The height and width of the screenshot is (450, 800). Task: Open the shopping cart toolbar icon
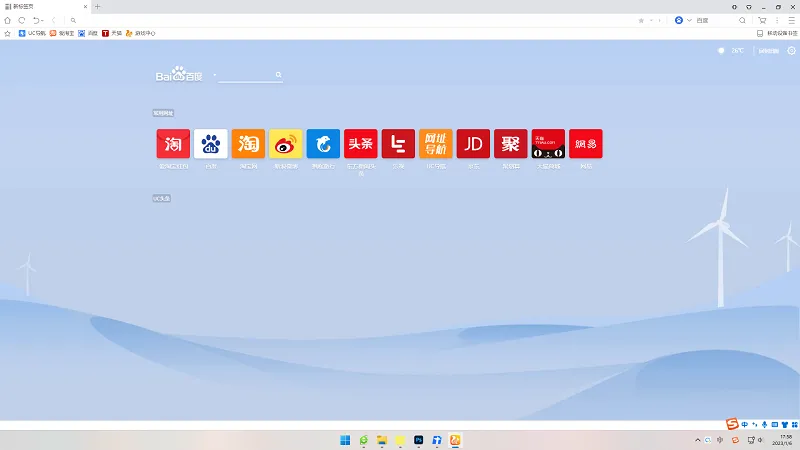click(762, 20)
